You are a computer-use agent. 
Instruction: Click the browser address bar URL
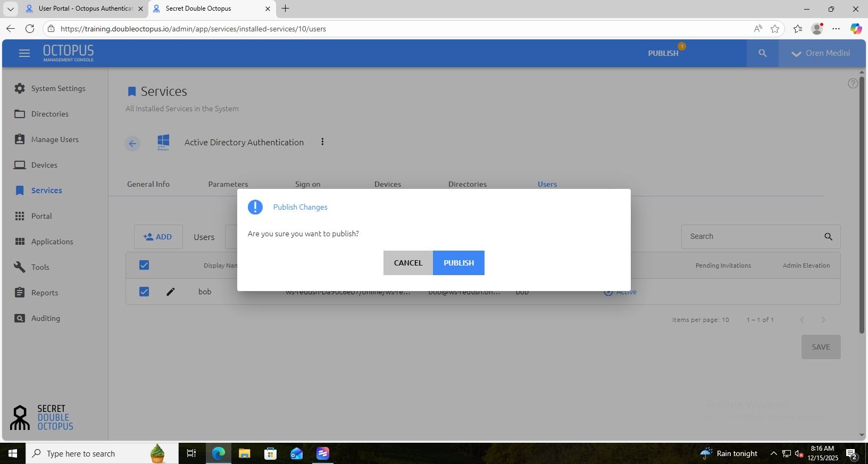(193, 29)
